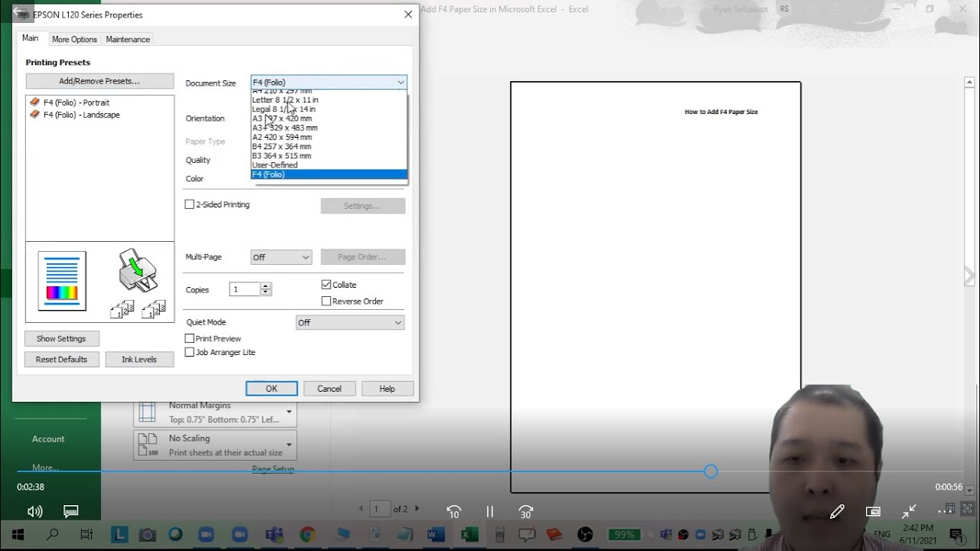Switch to the More Options tab
The image size is (980, 551).
coord(74,39)
